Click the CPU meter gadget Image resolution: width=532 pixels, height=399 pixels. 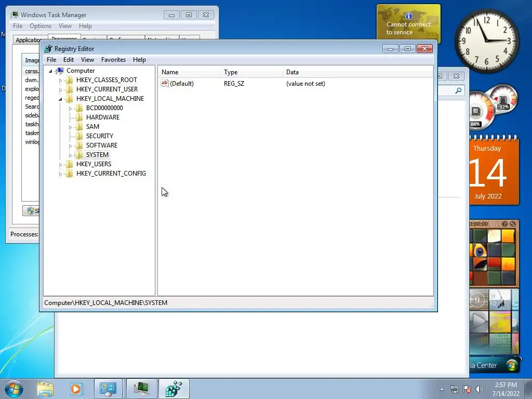point(494,106)
